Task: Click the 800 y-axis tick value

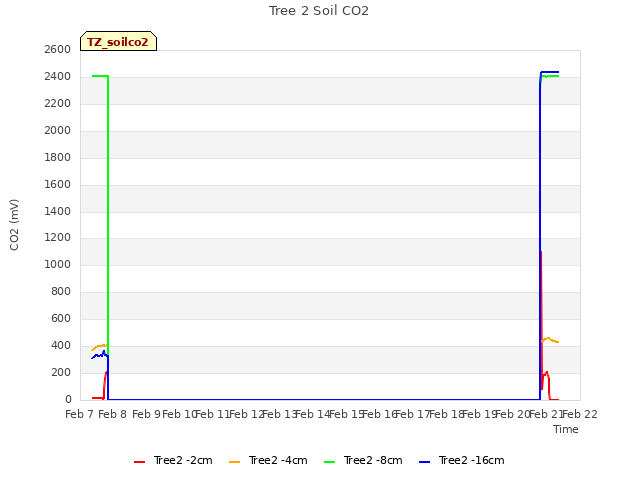Action: 61,291
